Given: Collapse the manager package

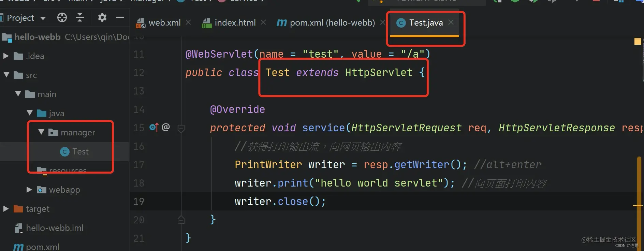Looking at the screenshot, I should 41,132.
